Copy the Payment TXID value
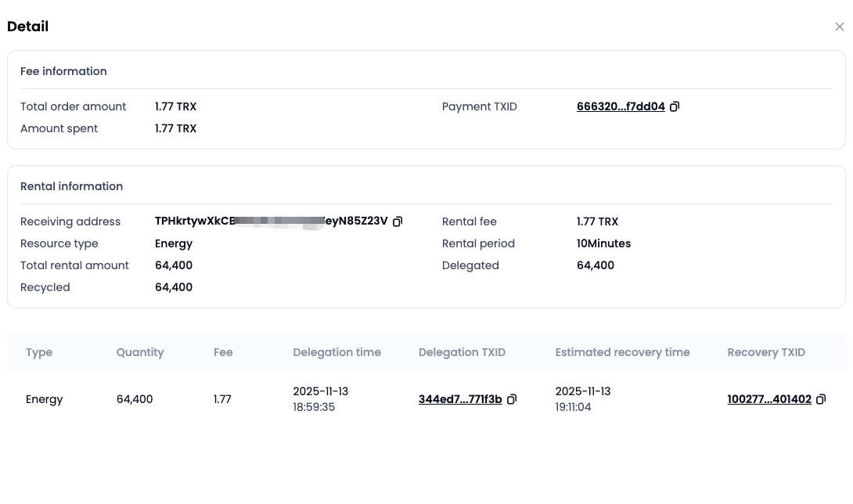853x504 pixels. click(x=675, y=106)
